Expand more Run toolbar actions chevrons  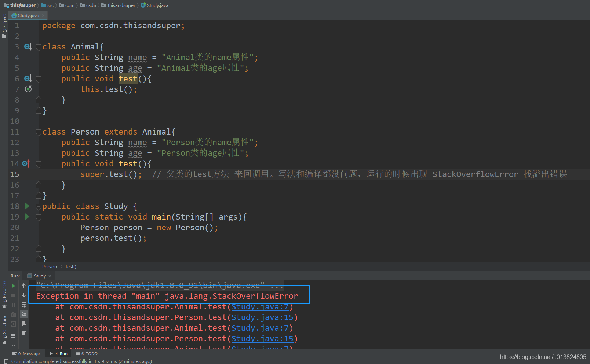pyautogui.click(x=13, y=345)
